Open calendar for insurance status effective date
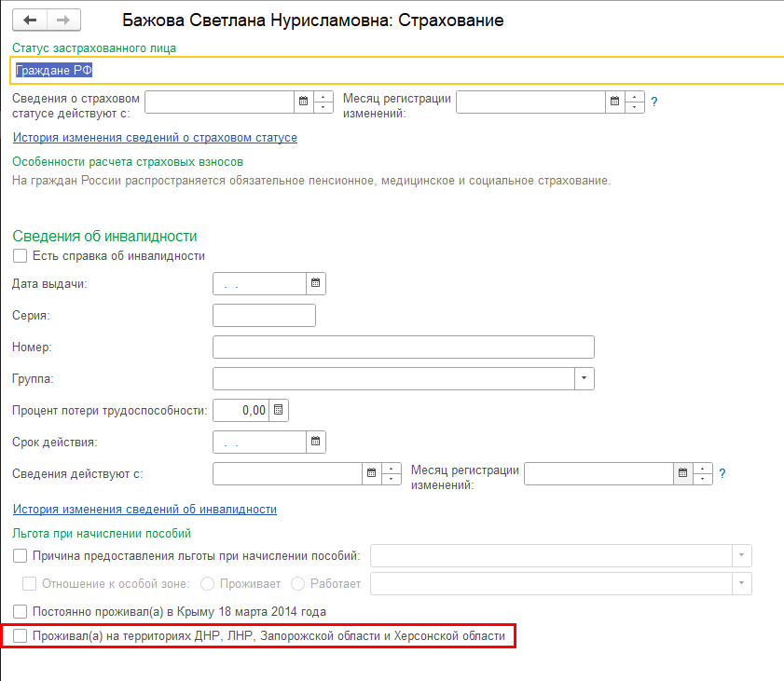This screenshot has height=681, width=784. [x=303, y=102]
